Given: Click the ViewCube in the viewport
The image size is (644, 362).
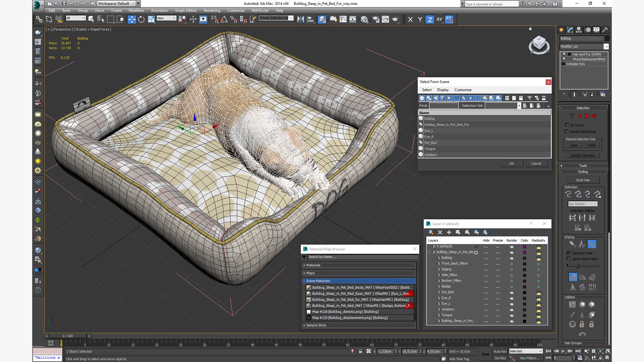Looking at the screenshot, I should click(x=539, y=45).
